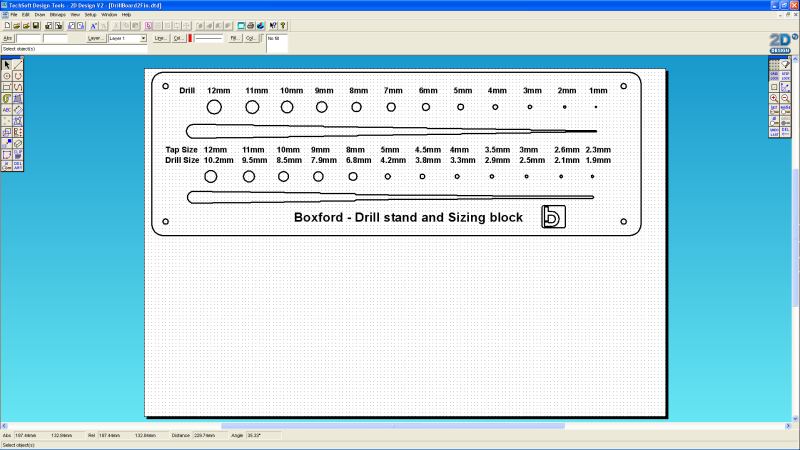Screen dimensions: 800x450
Task: Select the straight Line drawing tool
Action: click(x=18, y=65)
